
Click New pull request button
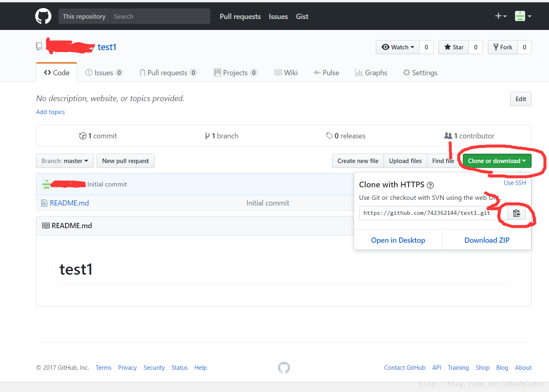[x=125, y=161]
